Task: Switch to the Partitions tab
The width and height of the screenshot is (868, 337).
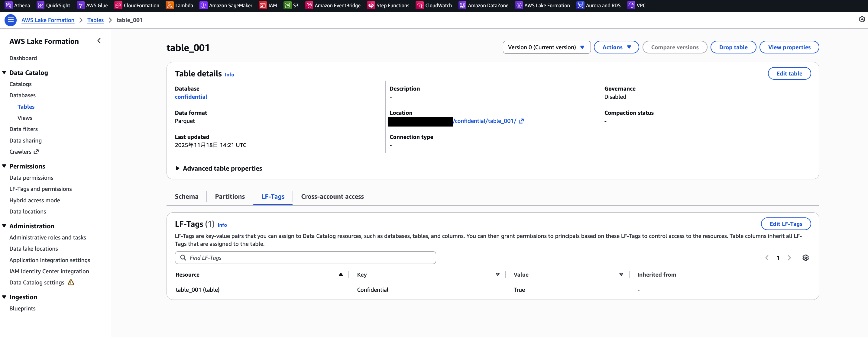Action: tap(229, 196)
